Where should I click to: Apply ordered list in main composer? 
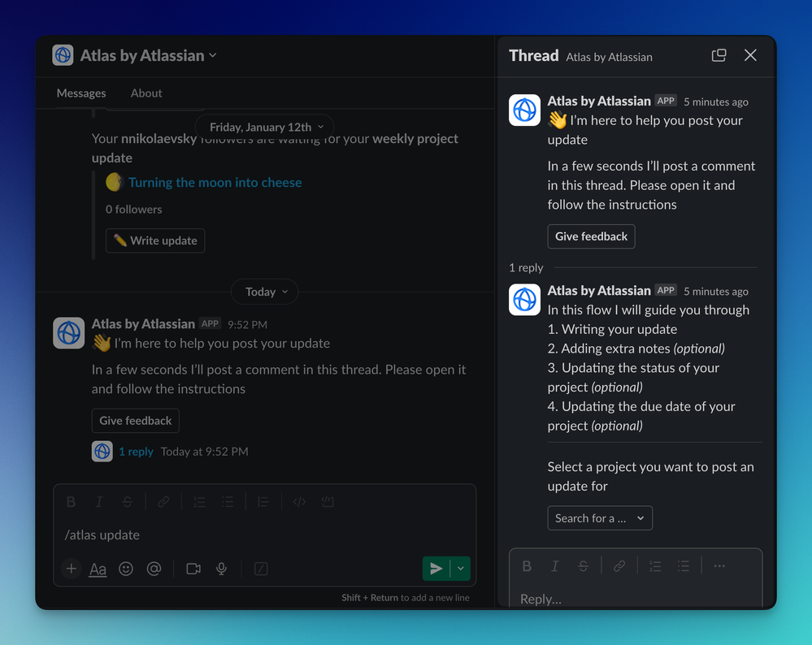tap(199, 501)
